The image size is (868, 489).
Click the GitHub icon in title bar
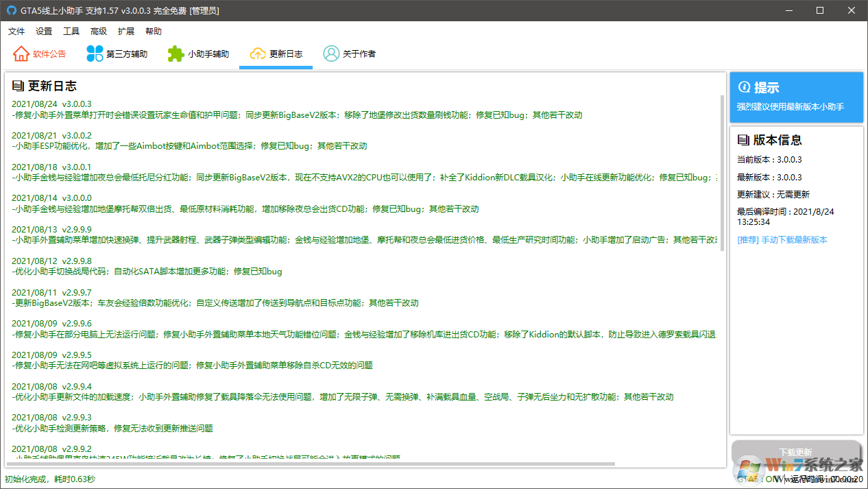pyautogui.click(x=11, y=11)
